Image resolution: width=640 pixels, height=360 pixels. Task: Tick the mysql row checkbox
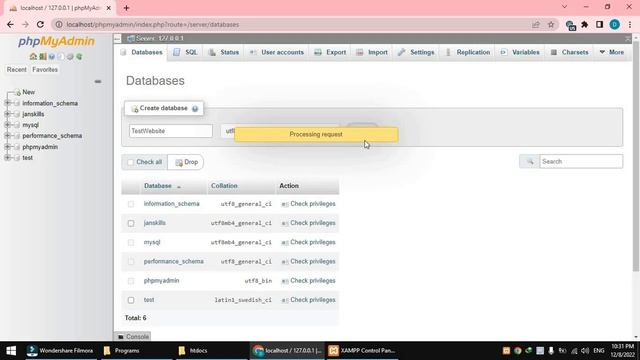tap(131, 242)
